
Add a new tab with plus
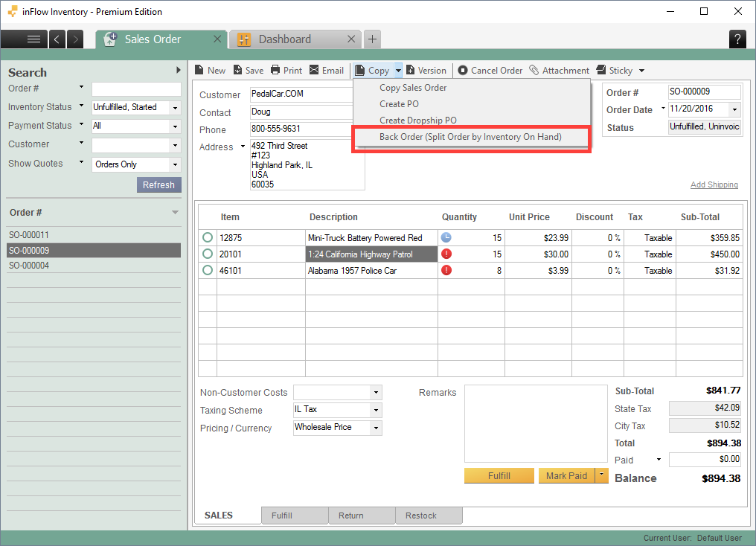coord(372,39)
